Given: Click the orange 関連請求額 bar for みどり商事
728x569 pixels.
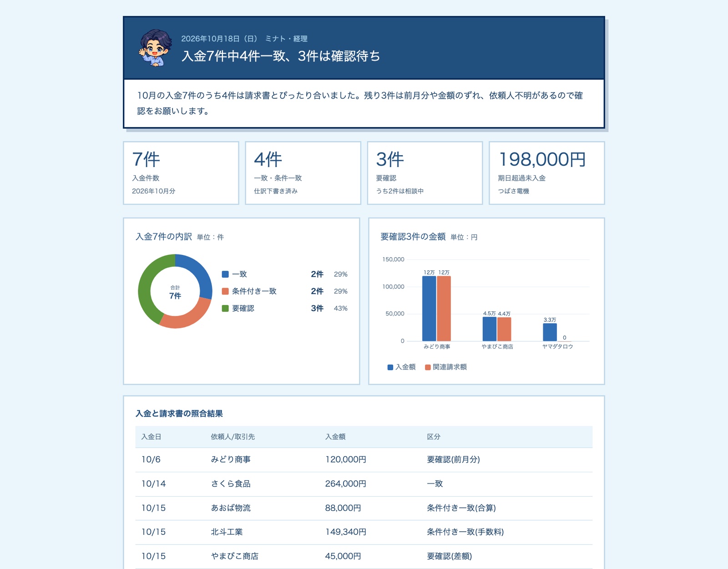Looking at the screenshot, I should [x=444, y=308].
